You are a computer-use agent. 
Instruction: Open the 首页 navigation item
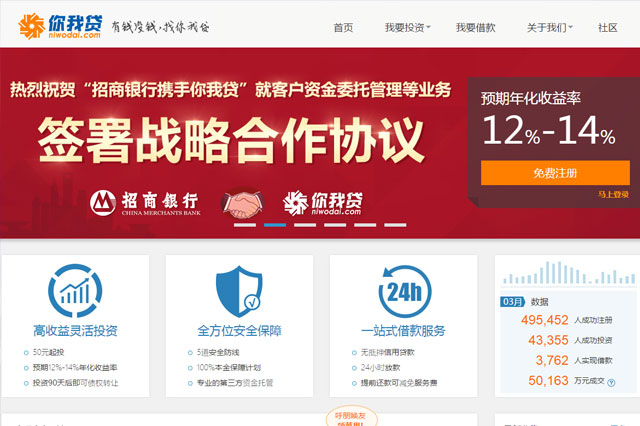pos(343,27)
